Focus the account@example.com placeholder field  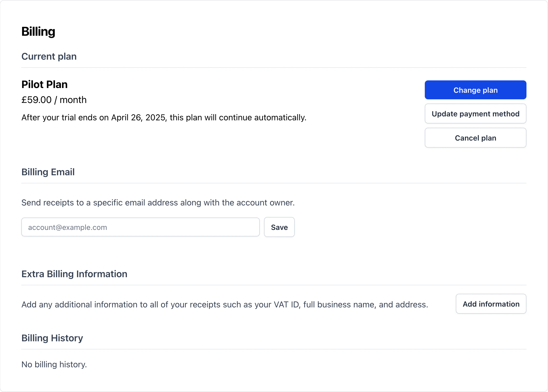(140, 227)
